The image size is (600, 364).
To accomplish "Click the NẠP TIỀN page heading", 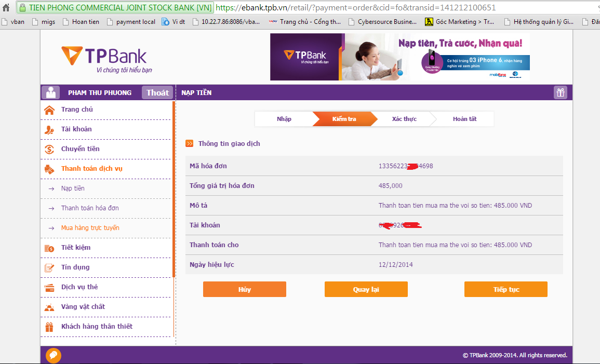I will [x=196, y=93].
